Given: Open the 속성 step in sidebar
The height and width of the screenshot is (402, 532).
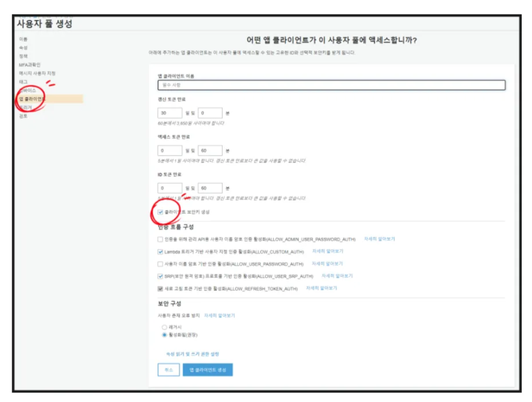Looking at the screenshot, I should click(x=23, y=48).
